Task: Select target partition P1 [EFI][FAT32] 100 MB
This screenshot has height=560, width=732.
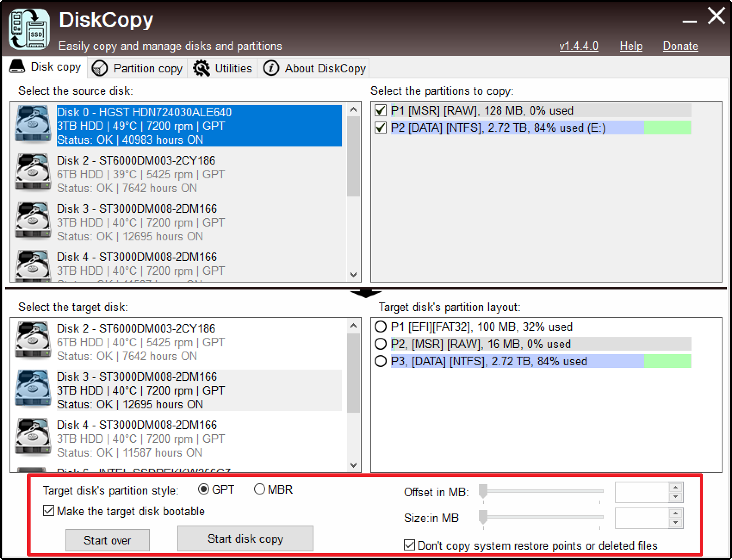Action: pos(381,327)
